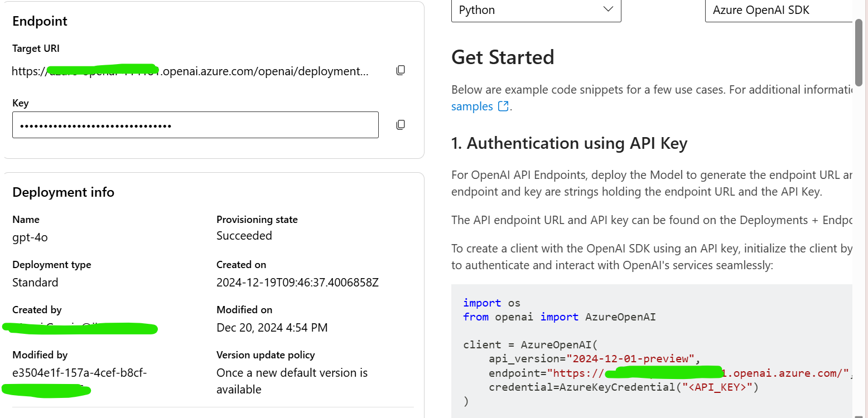Viewport: 868px width, 418px height.
Task: Select the Created on timestamp value
Action: pyautogui.click(x=297, y=283)
